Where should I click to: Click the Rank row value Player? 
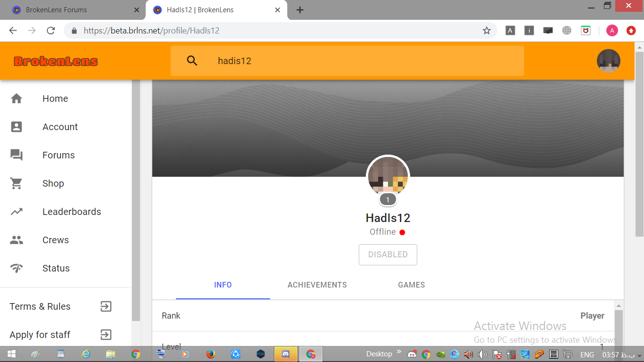[593, 316]
